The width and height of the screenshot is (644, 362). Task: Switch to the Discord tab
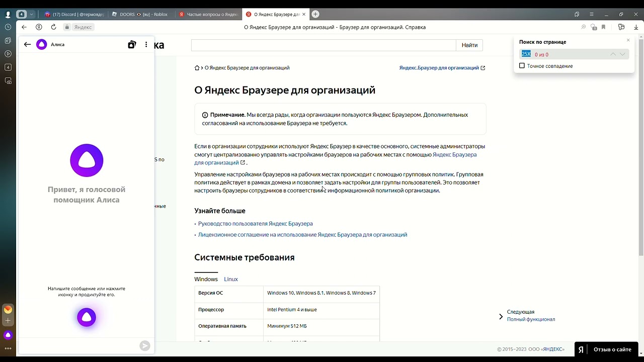[x=73, y=15]
